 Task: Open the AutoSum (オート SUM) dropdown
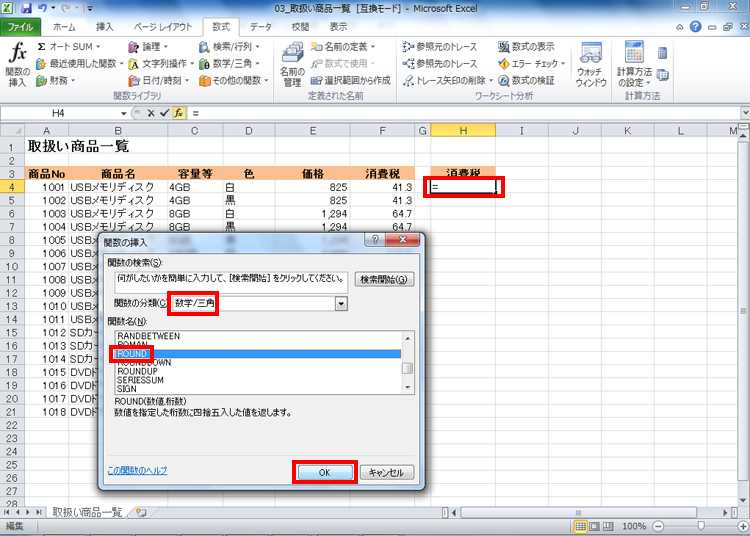(69, 47)
